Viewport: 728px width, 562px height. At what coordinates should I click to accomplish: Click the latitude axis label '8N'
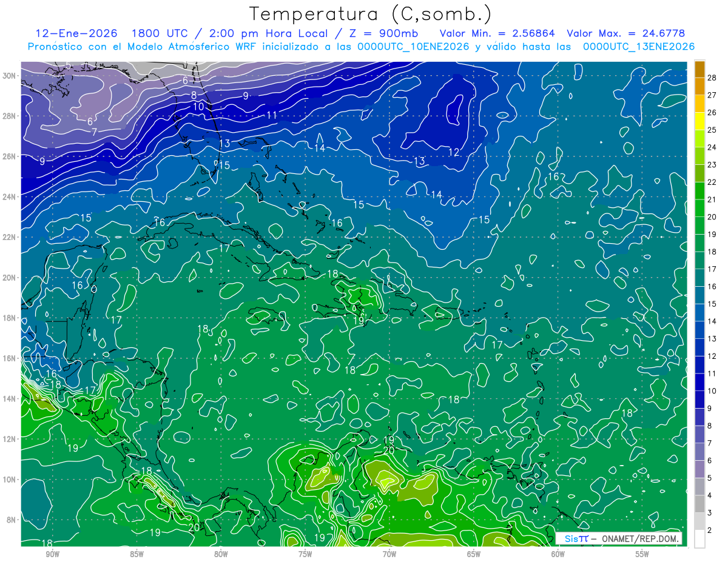12,520
